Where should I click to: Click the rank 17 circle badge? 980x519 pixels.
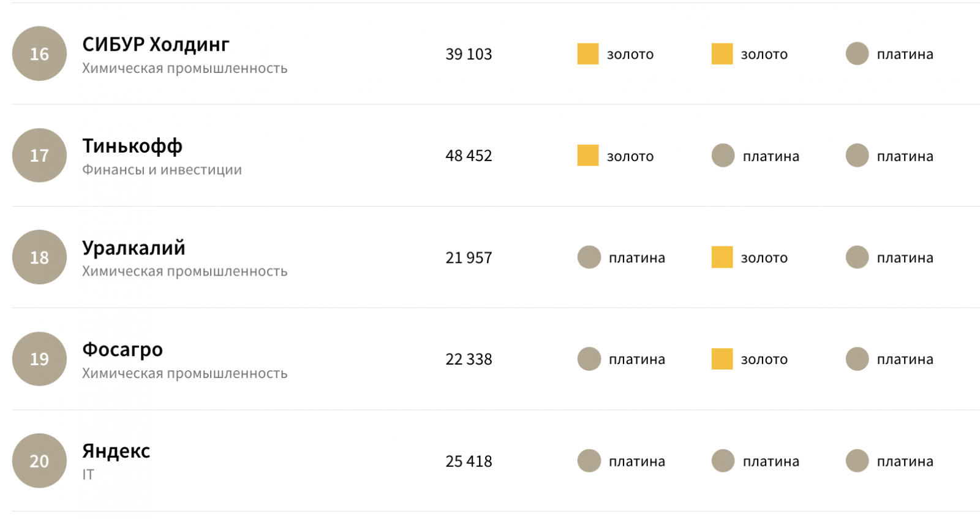coord(39,156)
